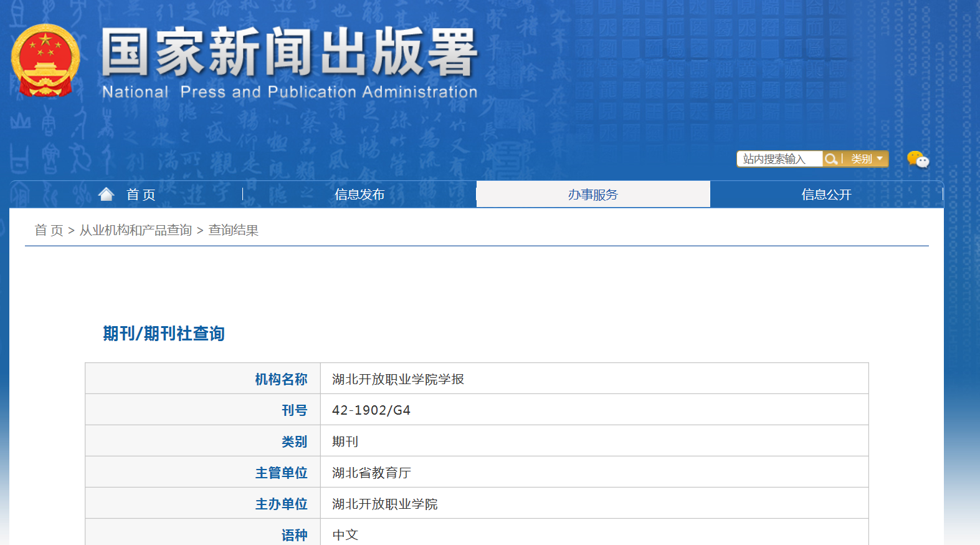Open the WeChat chat bubble icon
Image resolution: width=980 pixels, height=545 pixels.
coord(918,160)
